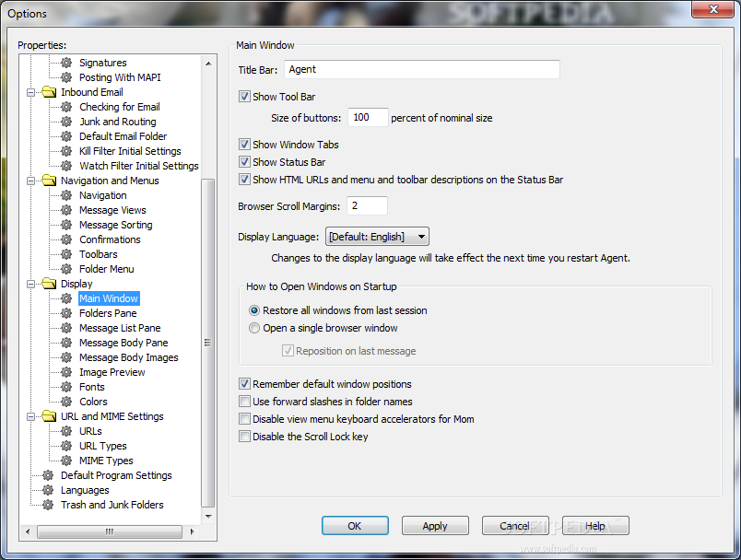
Task: Uncheck the Show Tool Bar checkbox
Action: tap(244, 97)
